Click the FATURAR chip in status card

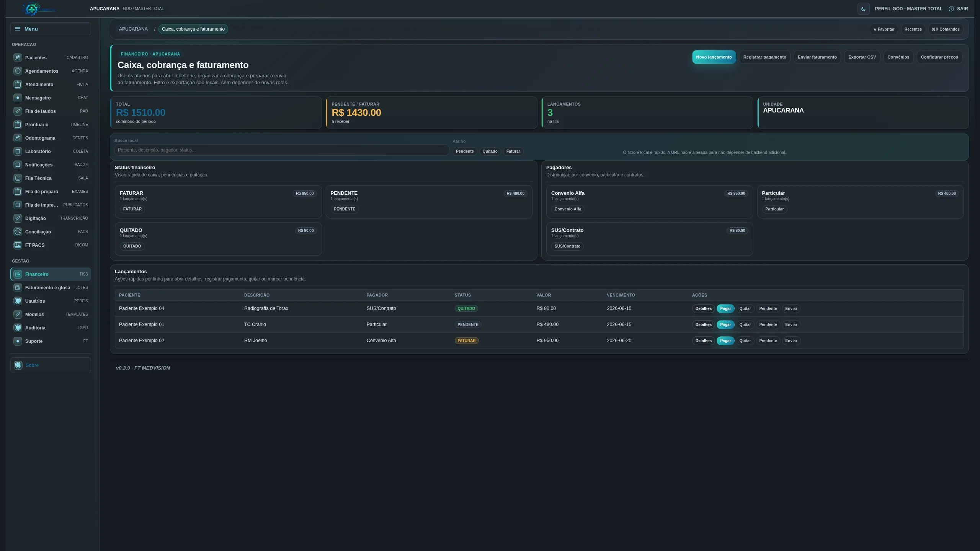click(x=132, y=209)
